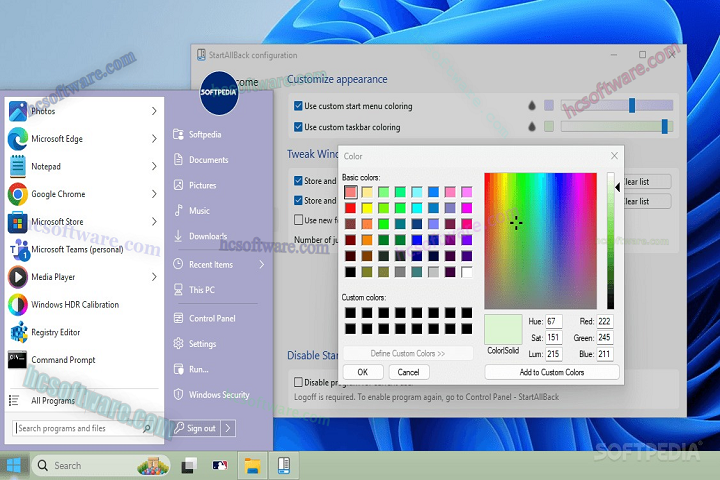Open the Sign out options arrow
The height and width of the screenshot is (480, 720).
[228, 428]
